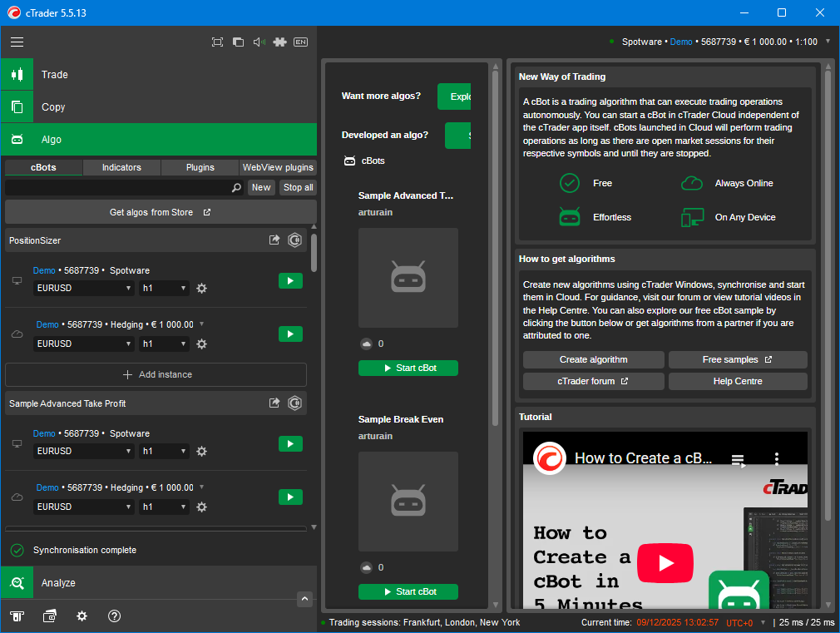The height and width of the screenshot is (633, 840).
Task: Open the cTrader forum link
Action: 593,383
